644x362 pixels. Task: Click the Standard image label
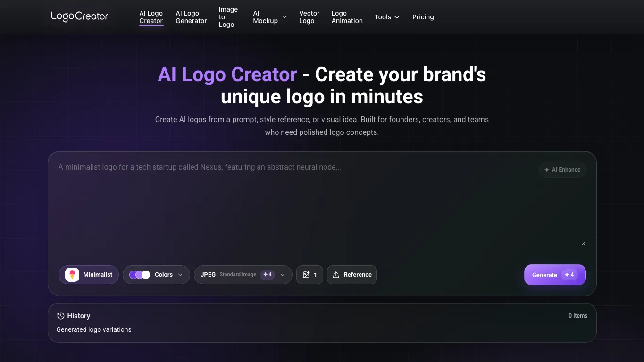pyautogui.click(x=238, y=275)
